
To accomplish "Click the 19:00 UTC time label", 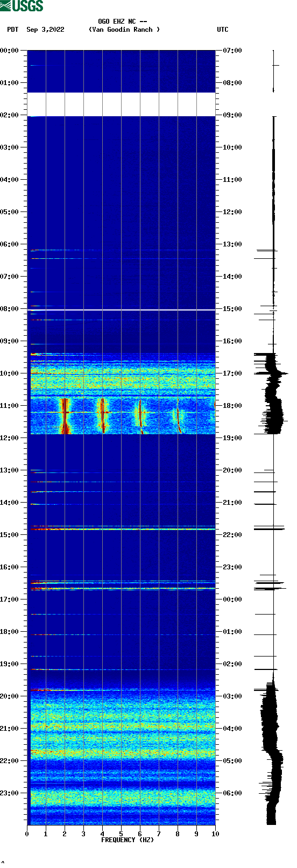I will click(232, 438).
